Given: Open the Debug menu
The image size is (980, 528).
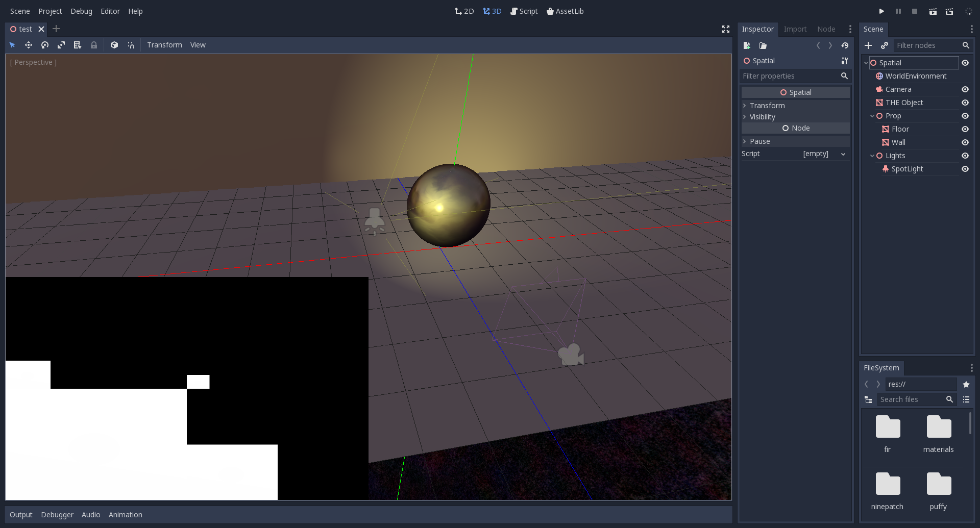Looking at the screenshot, I should (81, 11).
